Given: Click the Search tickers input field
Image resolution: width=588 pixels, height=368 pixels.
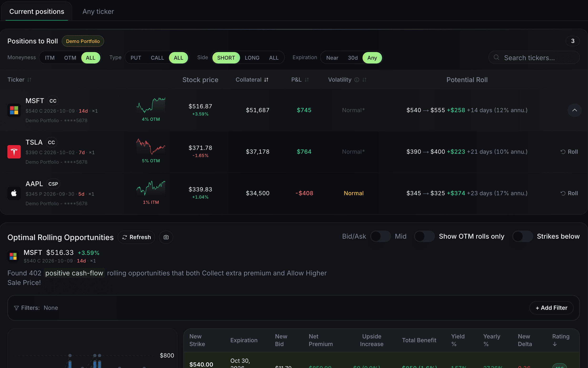Looking at the screenshot, I should point(534,58).
